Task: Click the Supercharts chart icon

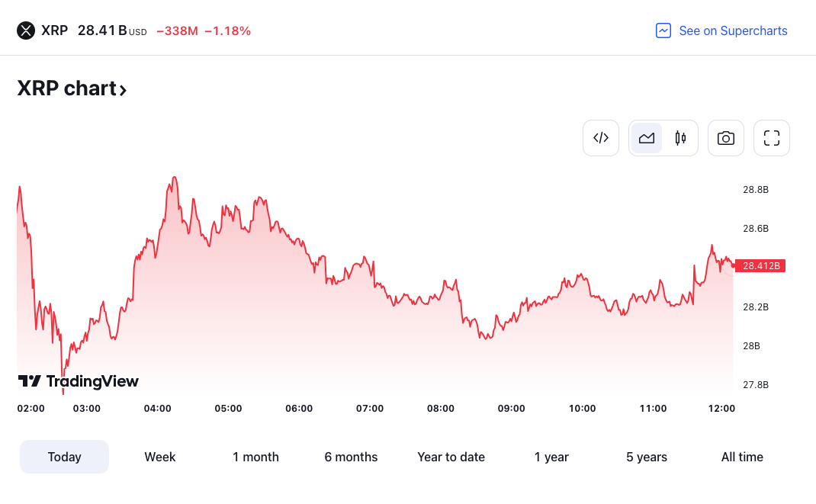Action: point(663,30)
